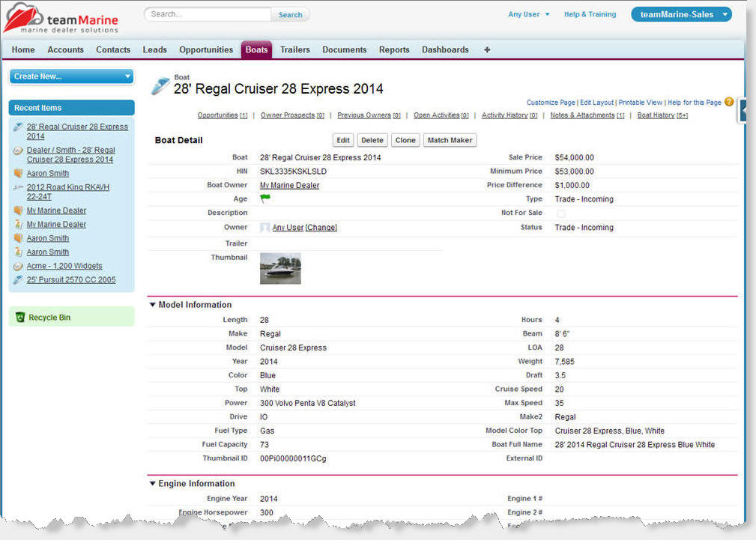756x540 pixels.
Task: Click the orange help question mark icon
Action: [729, 102]
